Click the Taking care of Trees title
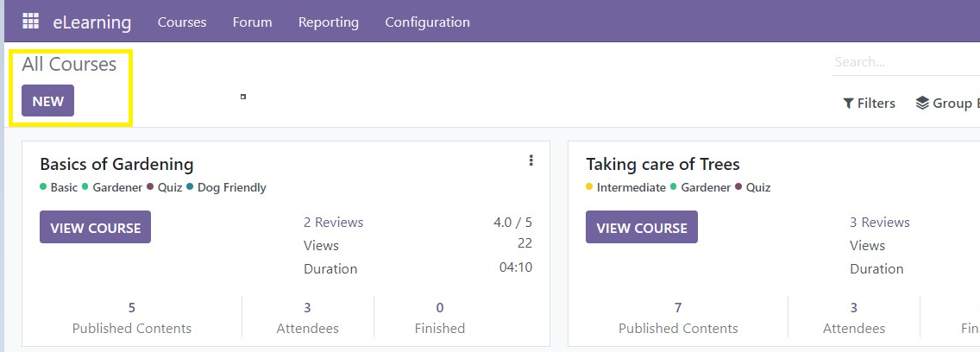 tap(663, 165)
